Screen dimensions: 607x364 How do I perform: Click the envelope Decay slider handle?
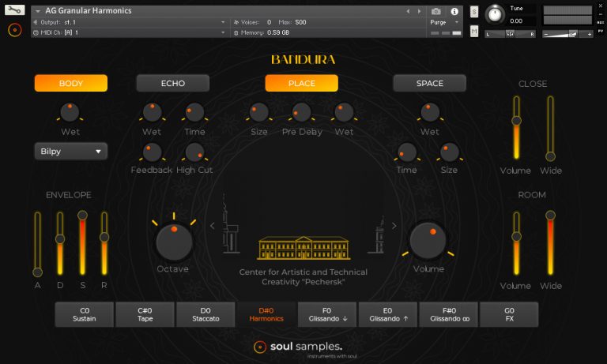pyautogui.click(x=60, y=239)
